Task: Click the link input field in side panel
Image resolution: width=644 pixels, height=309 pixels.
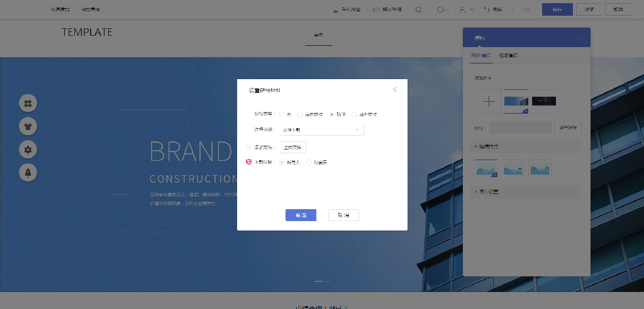Action: (x=520, y=127)
